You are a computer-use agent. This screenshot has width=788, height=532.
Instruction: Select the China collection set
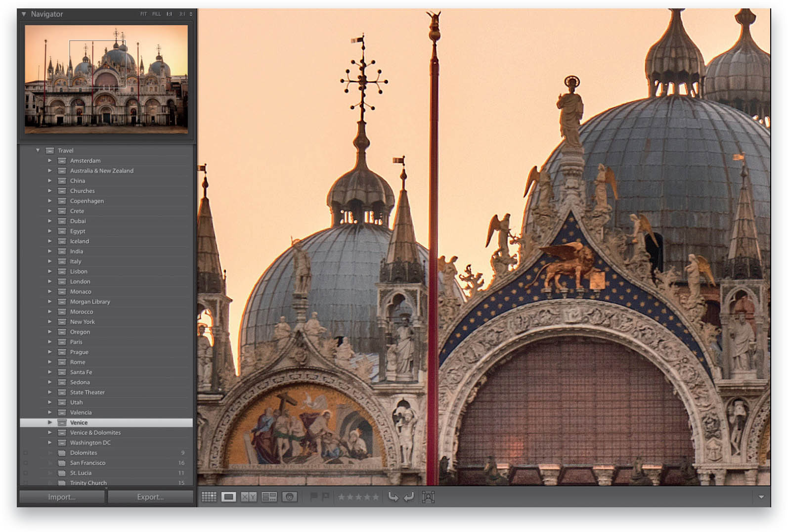pyautogui.click(x=106, y=181)
